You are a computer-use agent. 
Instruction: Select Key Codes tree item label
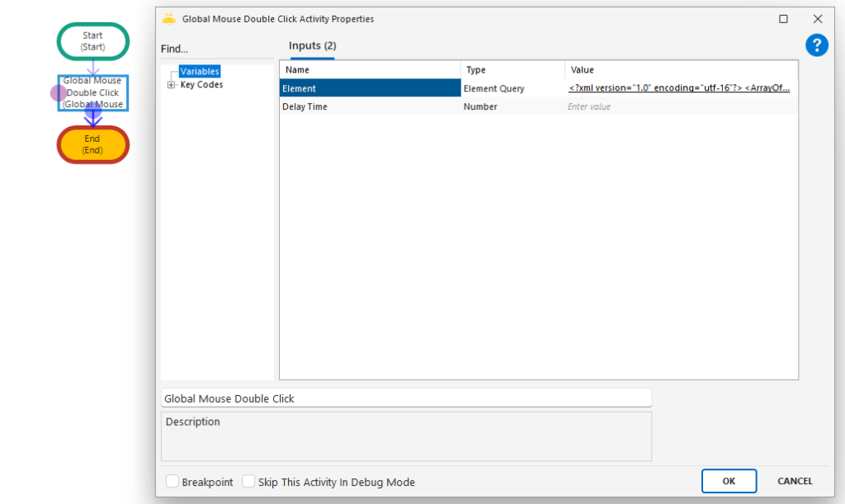201,85
